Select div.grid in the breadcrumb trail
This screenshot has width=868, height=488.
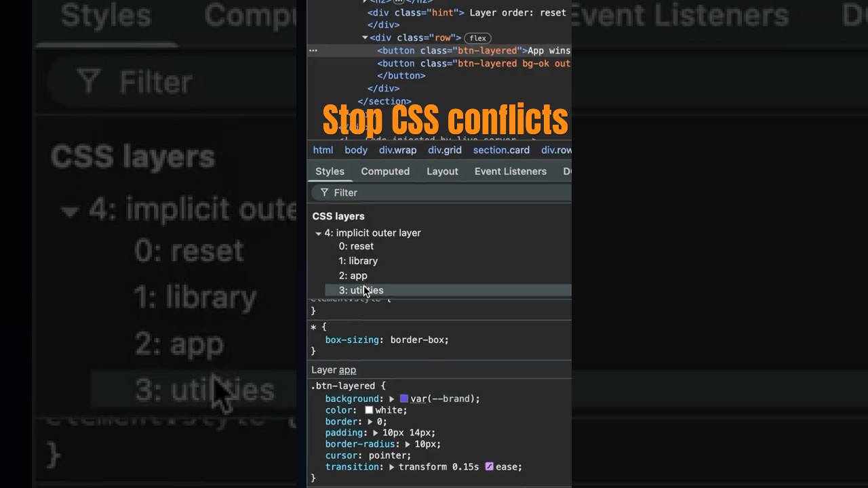tap(445, 150)
